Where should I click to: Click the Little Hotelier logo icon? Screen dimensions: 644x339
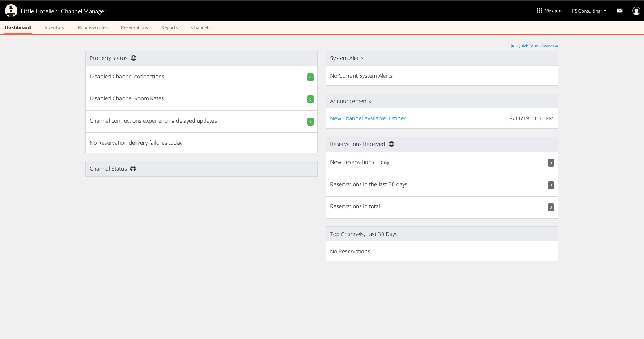pos(11,11)
